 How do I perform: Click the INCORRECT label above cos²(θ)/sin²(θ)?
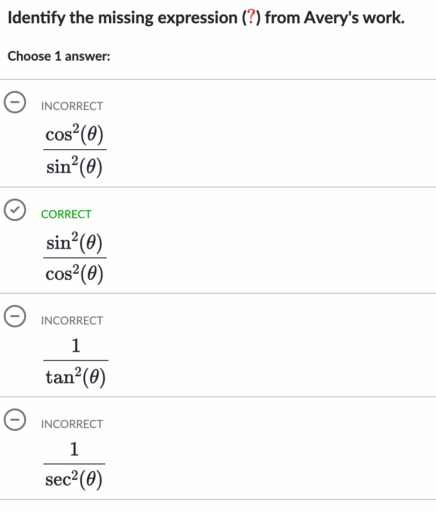pyautogui.click(x=72, y=106)
